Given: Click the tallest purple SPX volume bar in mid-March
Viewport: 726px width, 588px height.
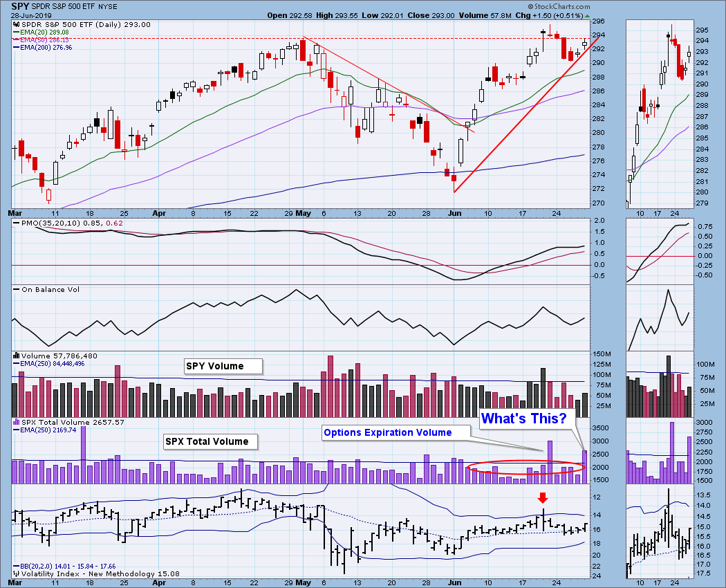Looking at the screenshot, I should click(84, 455).
